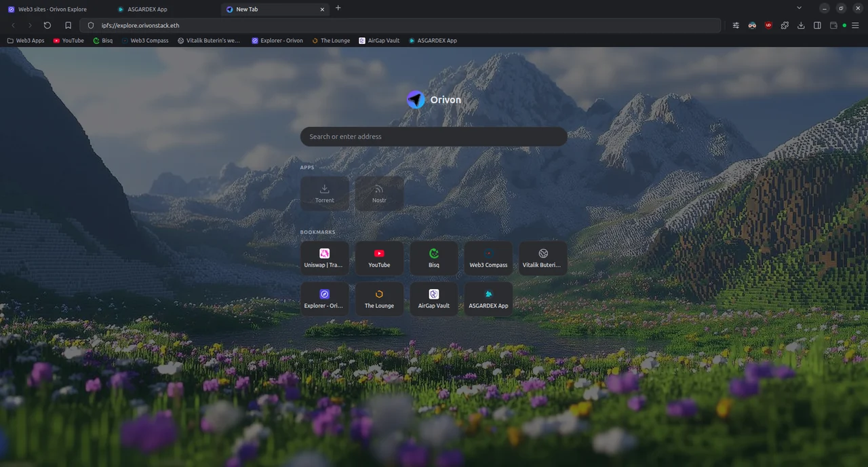Click the green status dot indicator
This screenshot has width=868, height=467.
click(844, 25)
